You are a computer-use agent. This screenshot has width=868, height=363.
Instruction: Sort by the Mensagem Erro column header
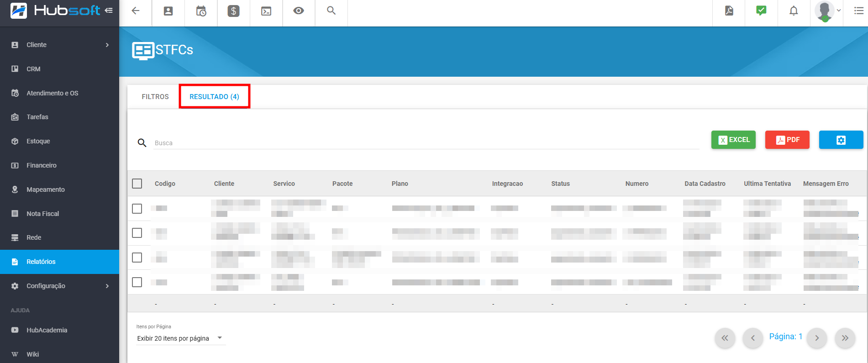tap(826, 184)
